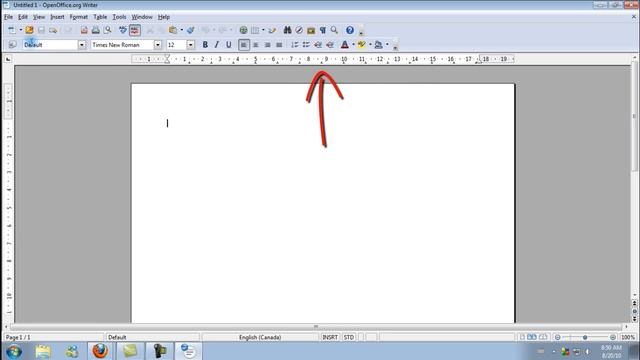Click INSRT insert mode in status bar
The height and width of the screenshot is (360, 640).
pyautogui.click(x=330, y=338)
